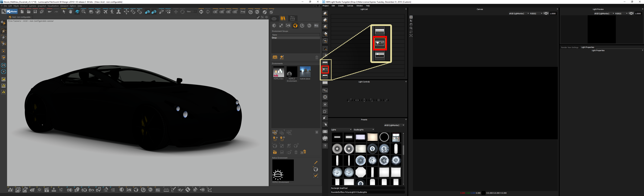Select the hand pan tool in Patchwork

[x=70, y=12]
